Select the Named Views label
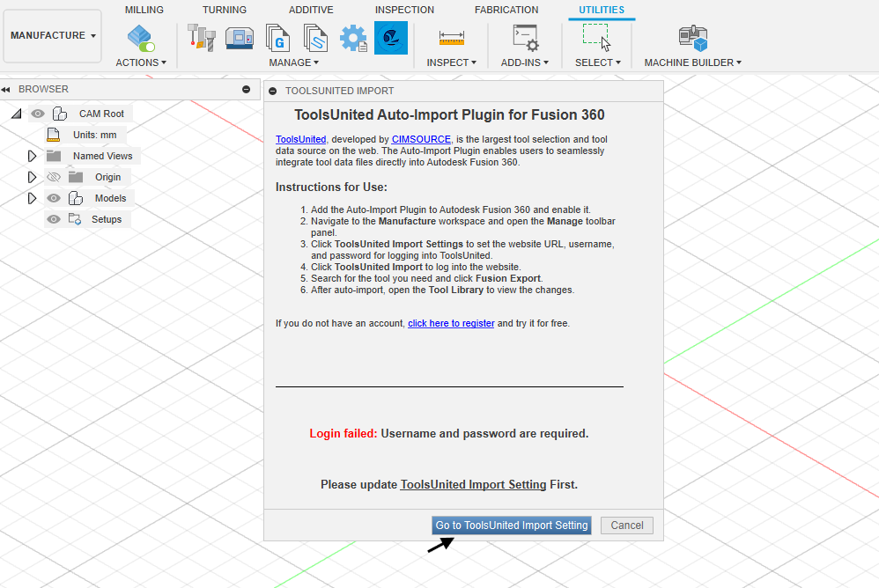Image resolution: width=879 pixels, height=588 pixels. [102, 156]
